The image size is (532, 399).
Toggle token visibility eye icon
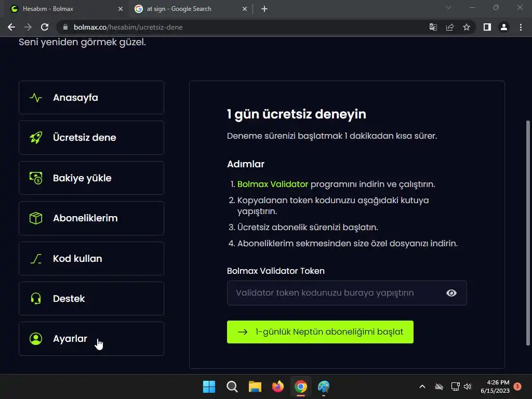[451, 293]
